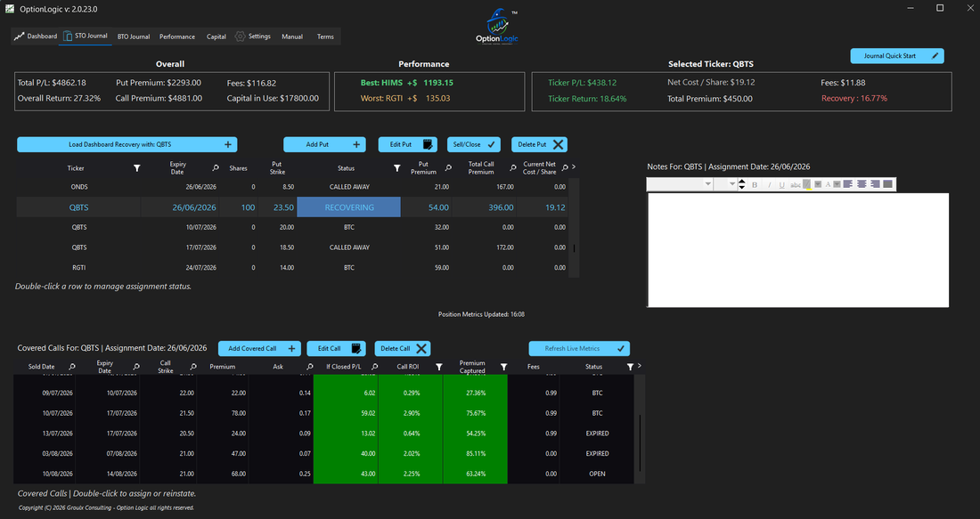Select the OPEN covered call sold 10/08/2026

point(323,474)
